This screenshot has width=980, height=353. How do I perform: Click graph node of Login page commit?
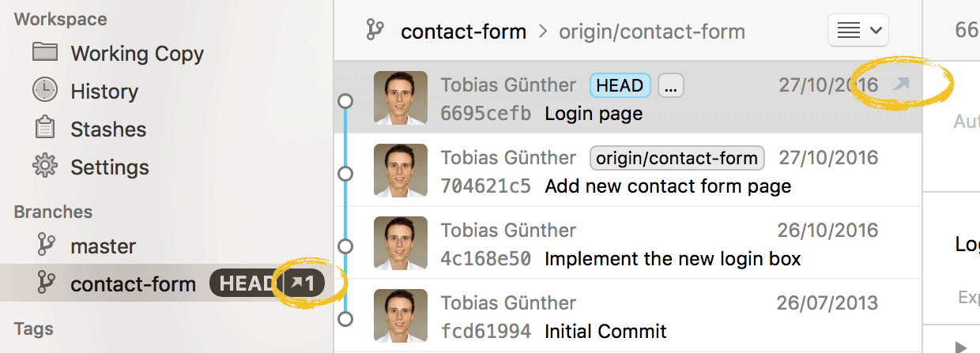(x=345, y=101)
